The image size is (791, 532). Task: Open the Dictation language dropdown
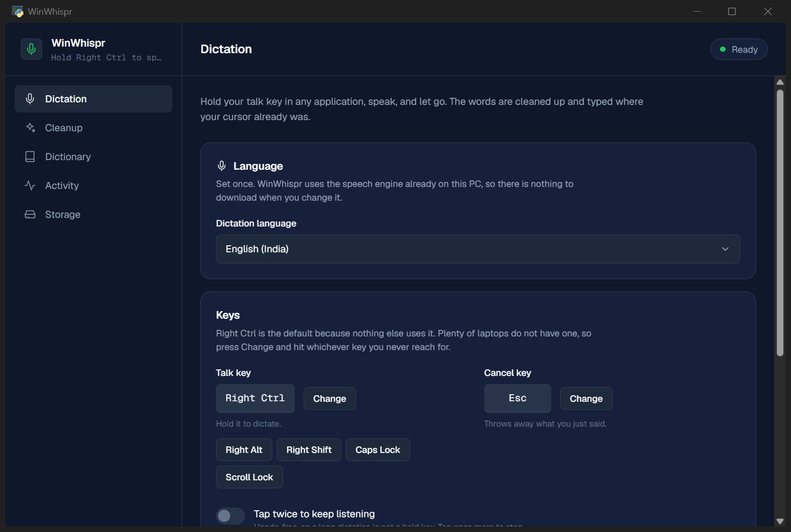click(x=478, y=249)
